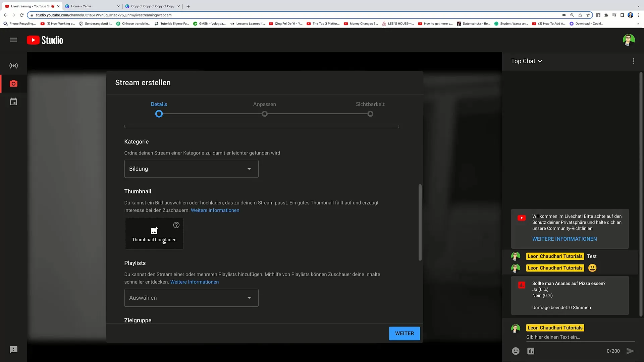Click the help question mark thumbnail icon

point(176,225)
